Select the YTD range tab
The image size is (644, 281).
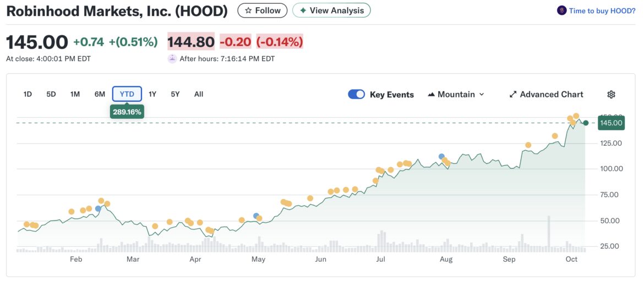(x=127, y=94)
